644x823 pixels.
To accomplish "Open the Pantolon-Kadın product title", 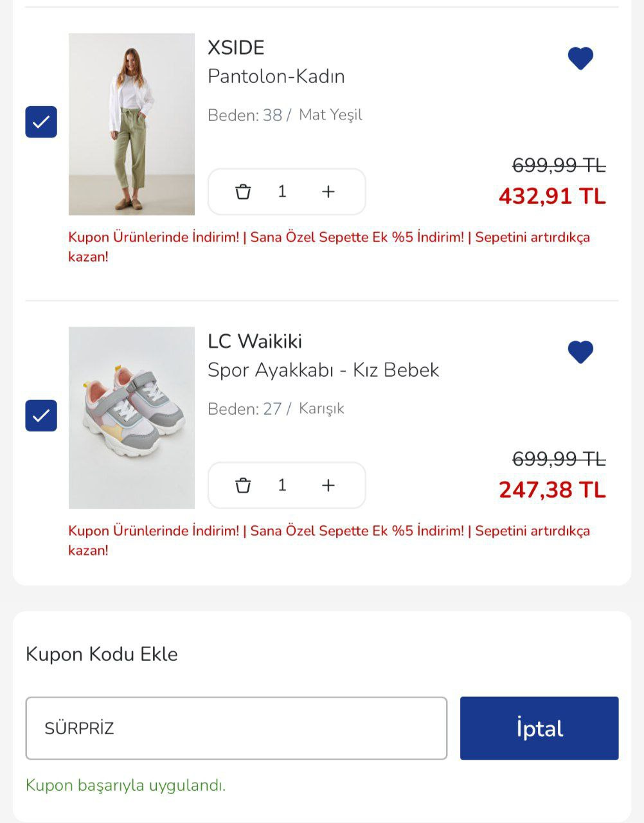I will click(x=276, y=77).
